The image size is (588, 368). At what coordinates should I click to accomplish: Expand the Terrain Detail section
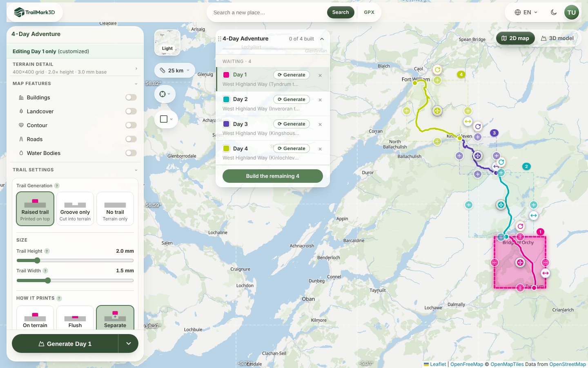[75, 68]
